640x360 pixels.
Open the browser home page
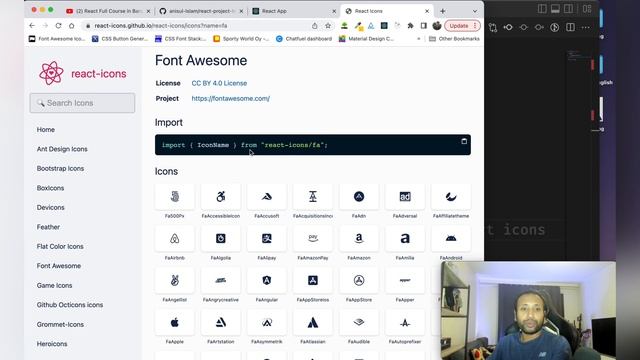pyautogui.click(x=71, y=26)
